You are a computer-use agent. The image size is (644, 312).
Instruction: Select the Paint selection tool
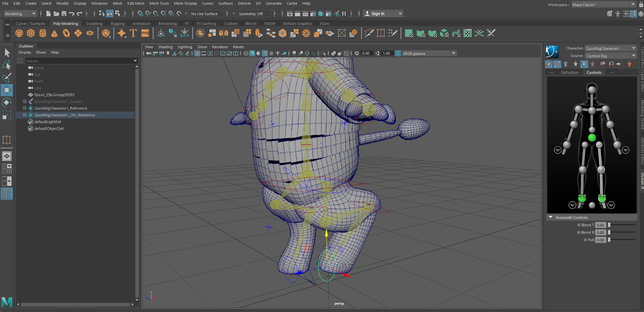tap(7, 77)
